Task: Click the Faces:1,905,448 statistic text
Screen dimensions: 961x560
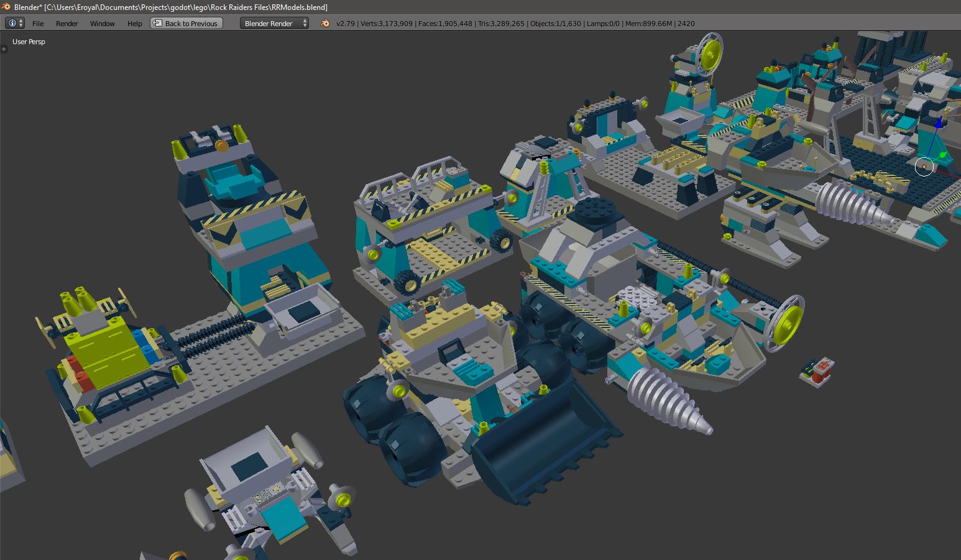Action: [445, 24]
